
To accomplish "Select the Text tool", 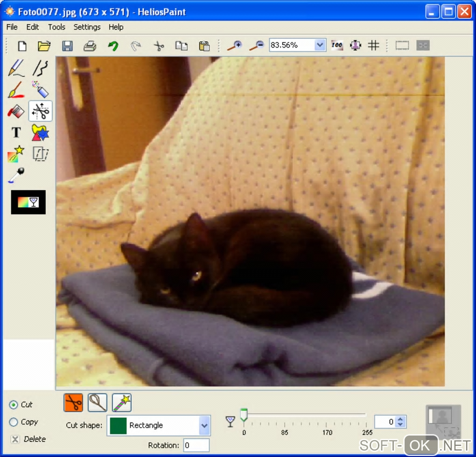I will (x=16, y=132).
